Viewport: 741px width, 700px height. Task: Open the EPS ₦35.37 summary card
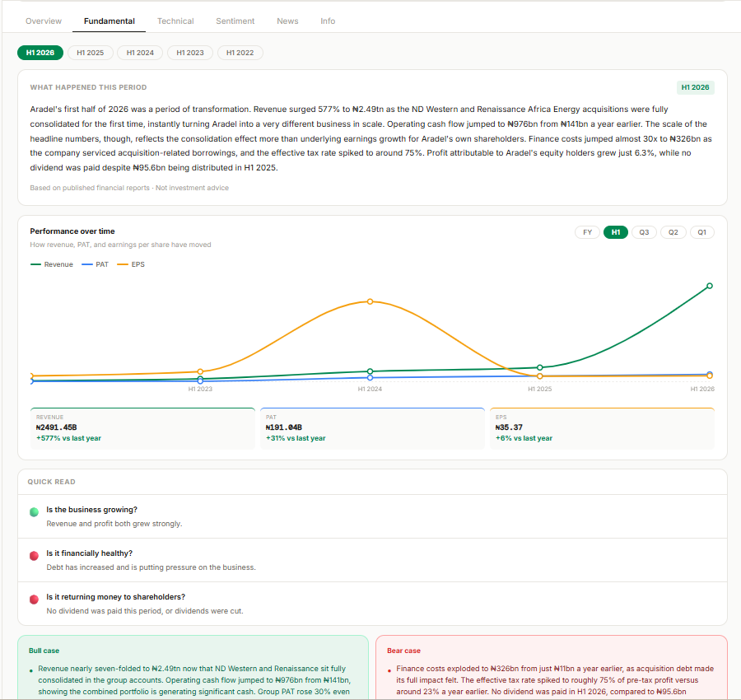(x=602, y=428)
